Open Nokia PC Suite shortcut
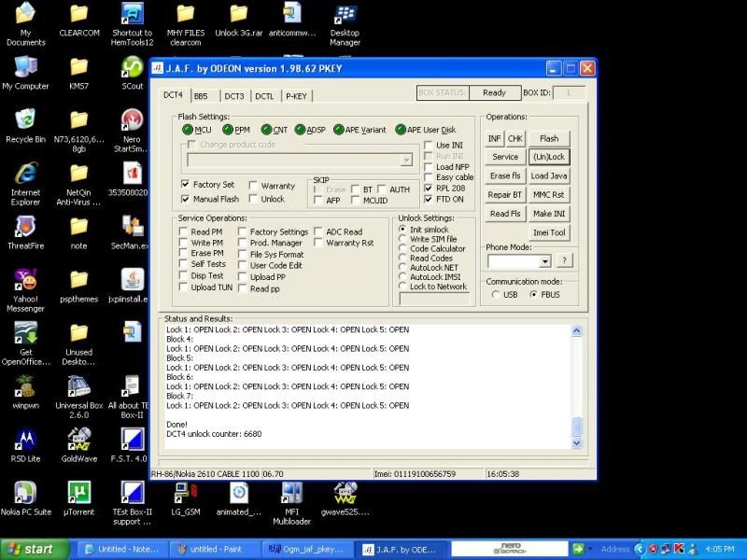This screenshot has width=747, height=560. click(x=26, y=499)
